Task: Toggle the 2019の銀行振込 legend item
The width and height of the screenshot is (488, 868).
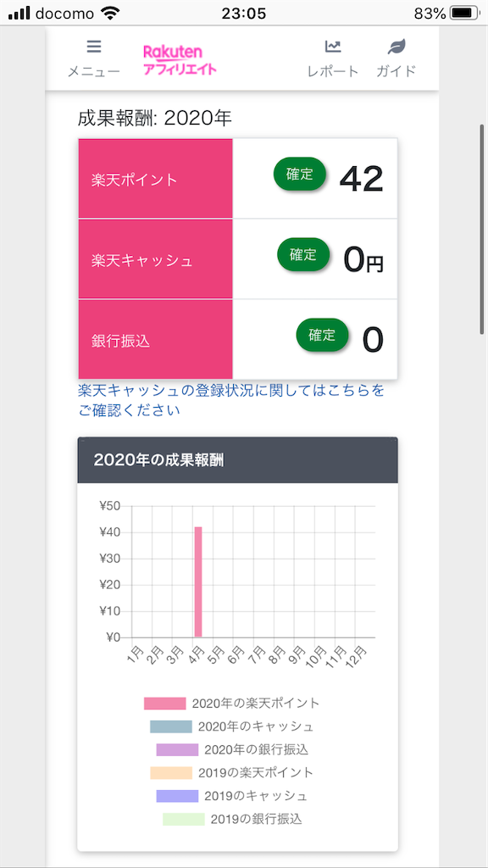Action: click(x=232, y=820)
